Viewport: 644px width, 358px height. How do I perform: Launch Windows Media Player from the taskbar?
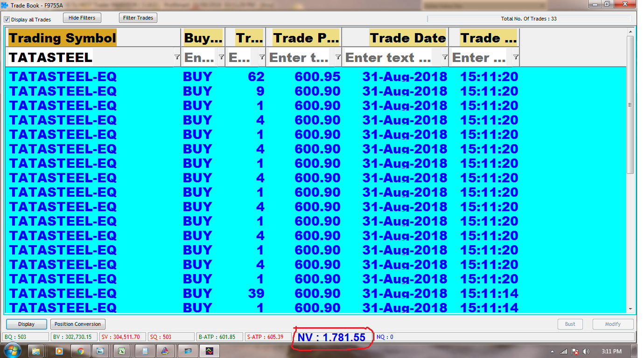click(59, 351)
